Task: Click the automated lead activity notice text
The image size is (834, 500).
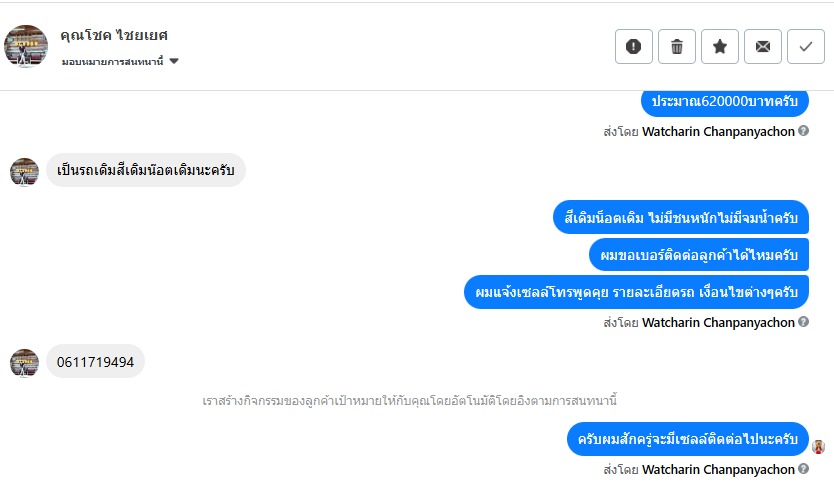Action: coord(410,401)
